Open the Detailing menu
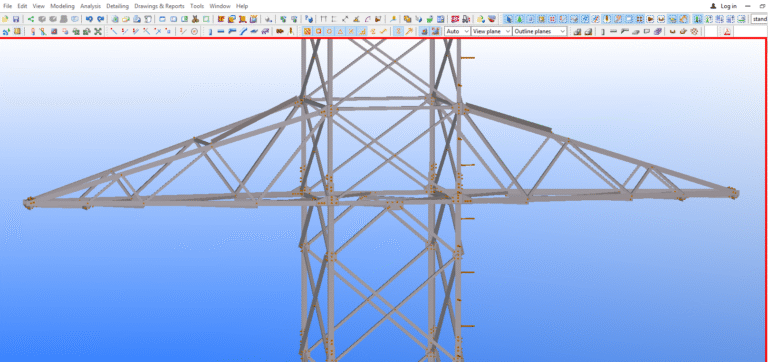768x362 pixels. pos(118,6)
